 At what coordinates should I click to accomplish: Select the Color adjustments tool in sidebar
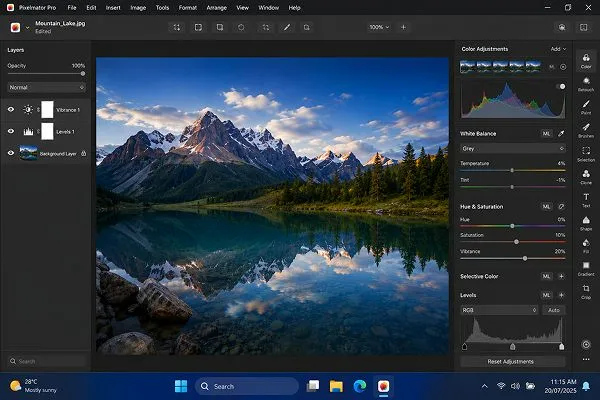pos(586,60)
